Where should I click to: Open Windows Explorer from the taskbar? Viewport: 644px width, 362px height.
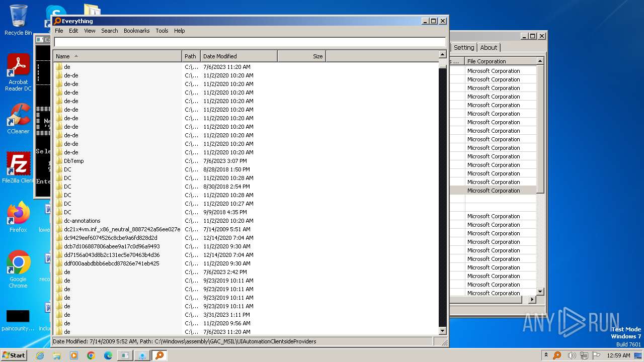57,355
